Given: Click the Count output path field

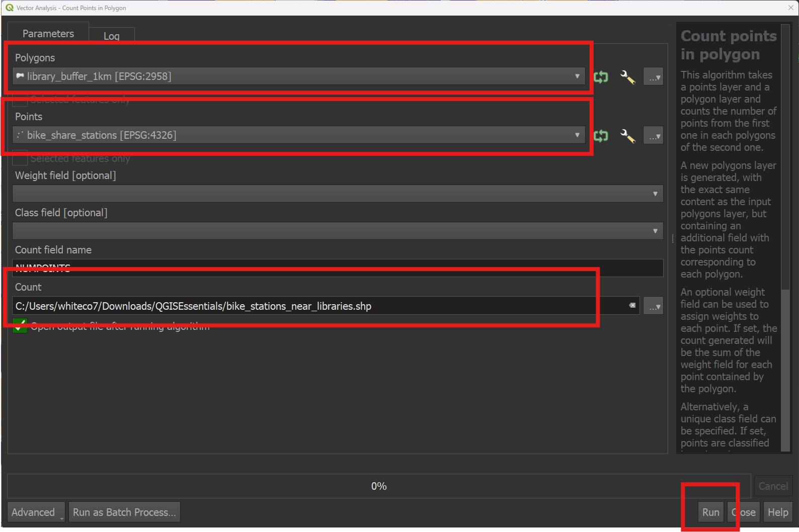Looking at the screenshot, I should pos(326,306).
